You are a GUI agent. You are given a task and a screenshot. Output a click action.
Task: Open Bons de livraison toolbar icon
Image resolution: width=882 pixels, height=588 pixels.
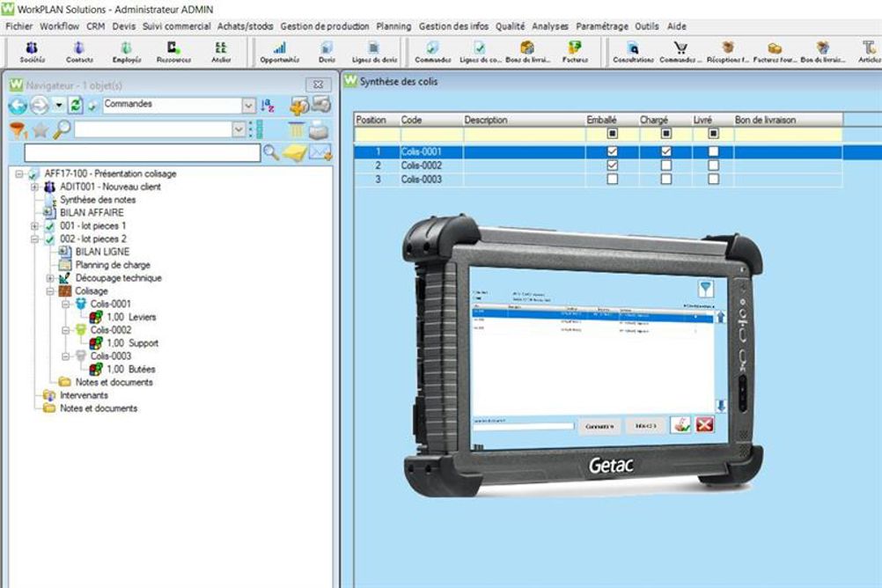coord(527,52)
